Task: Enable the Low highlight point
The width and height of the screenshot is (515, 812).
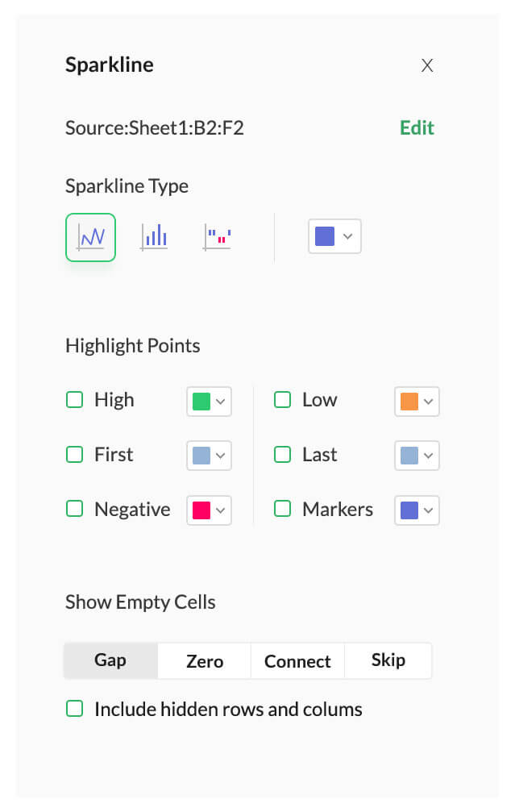Action: coord(282,399)
